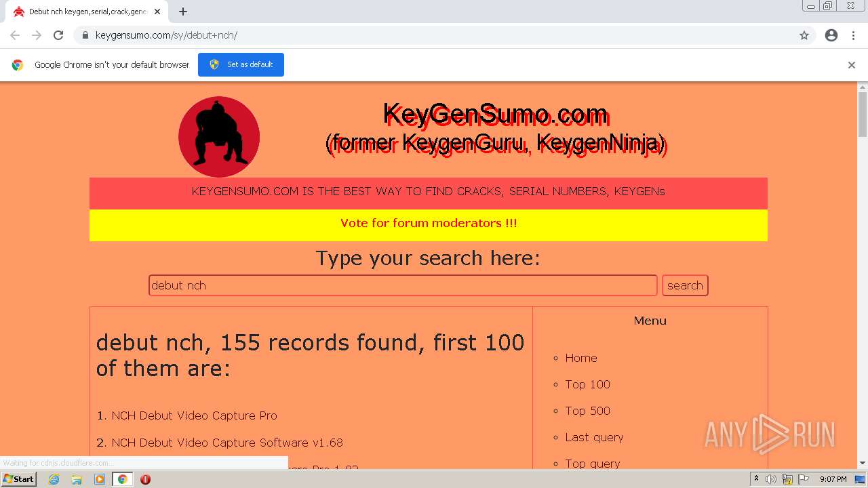Switch to Chrome in the taskbar
The image size is (868, 488).
122,479
